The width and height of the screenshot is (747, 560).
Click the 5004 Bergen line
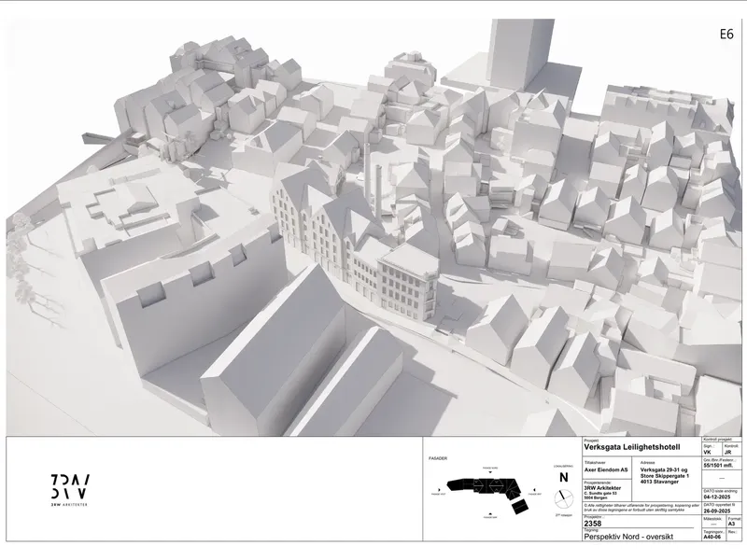pos(596,498)
